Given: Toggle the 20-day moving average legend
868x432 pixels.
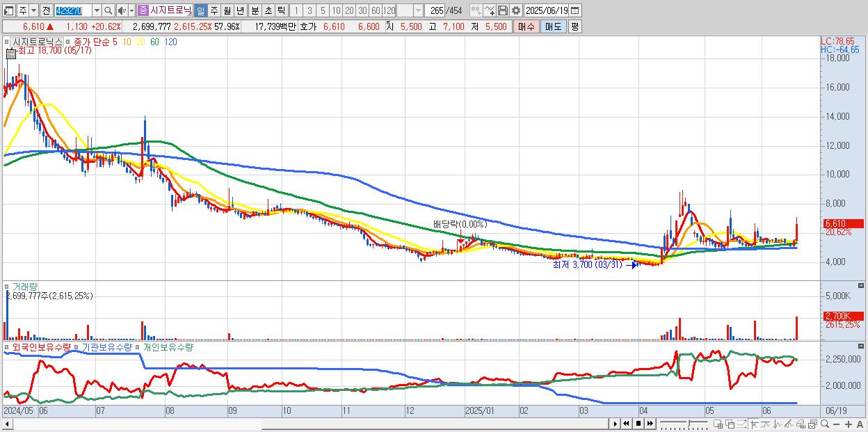Looking at the screenshot, I should tap(140, 42).
